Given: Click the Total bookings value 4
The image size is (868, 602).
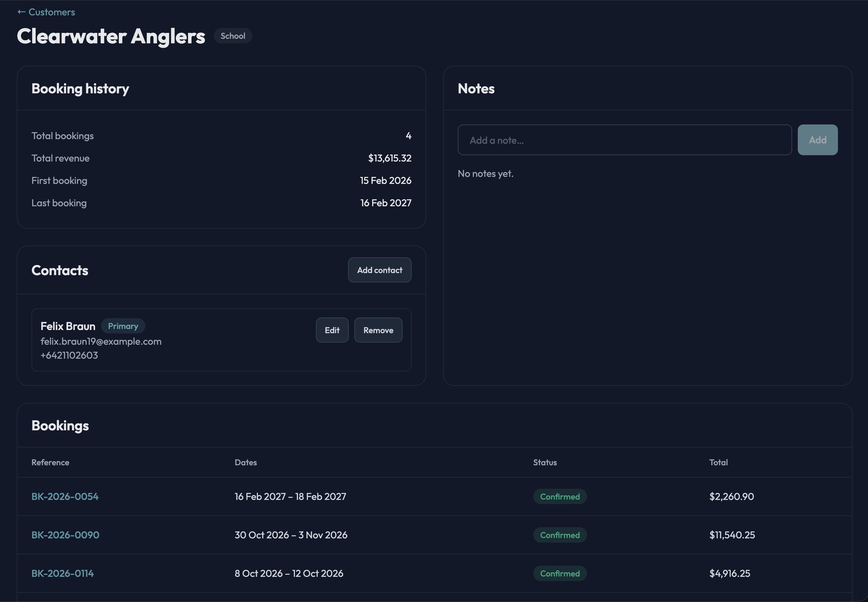Looking at the screenshot, I should tap(408, 136).
